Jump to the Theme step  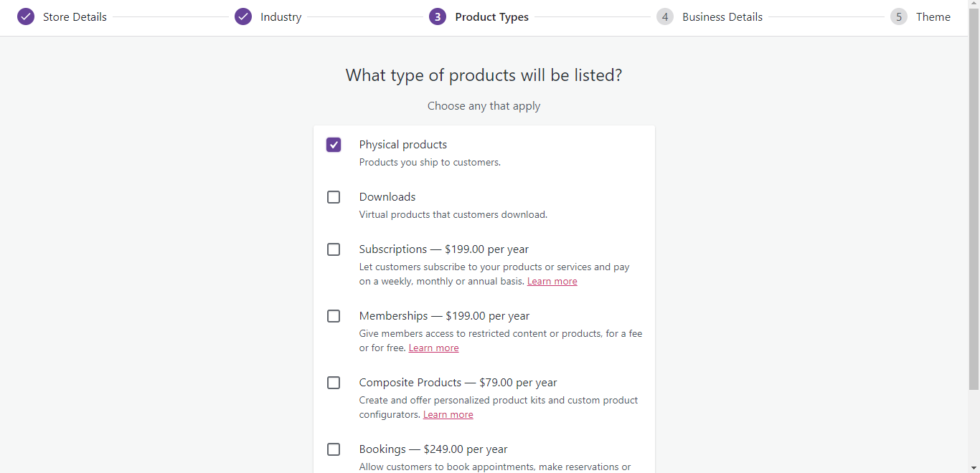point(933,17)
